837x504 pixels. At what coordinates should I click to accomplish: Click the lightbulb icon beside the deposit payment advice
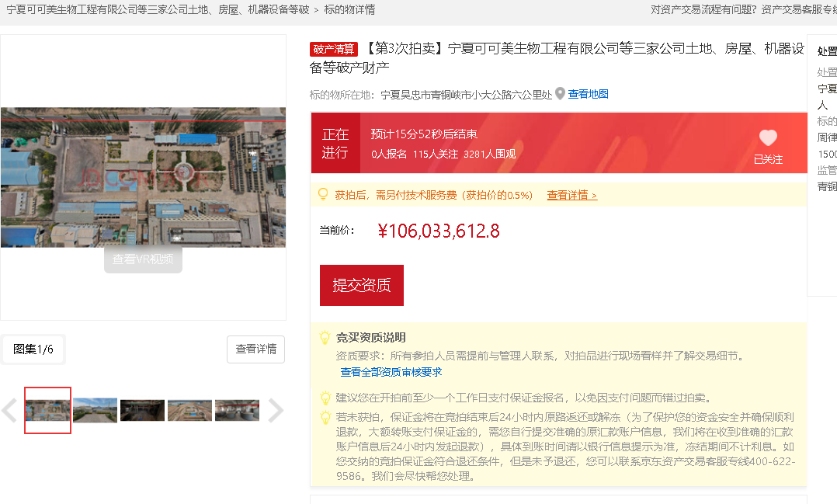325,398
